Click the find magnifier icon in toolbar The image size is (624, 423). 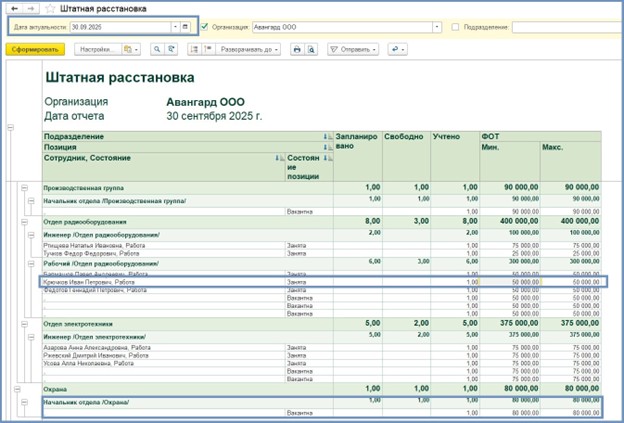coord(157,48)
